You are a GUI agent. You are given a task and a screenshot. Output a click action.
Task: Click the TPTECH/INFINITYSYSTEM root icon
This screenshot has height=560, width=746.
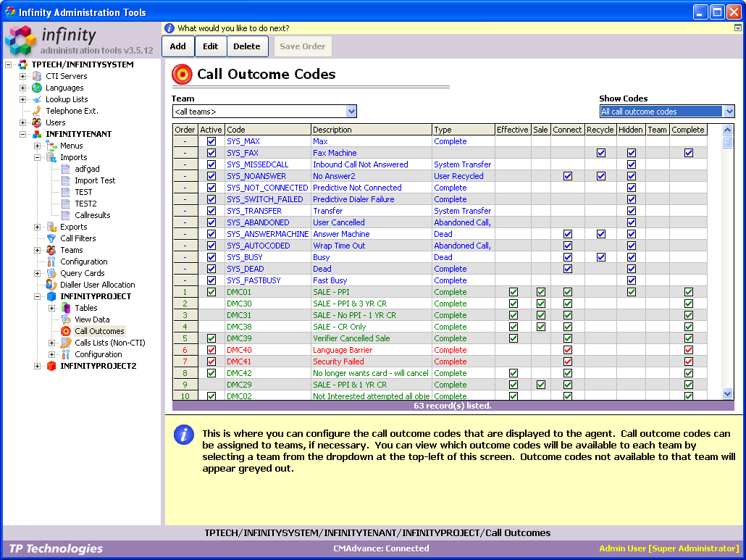[23, 64]
